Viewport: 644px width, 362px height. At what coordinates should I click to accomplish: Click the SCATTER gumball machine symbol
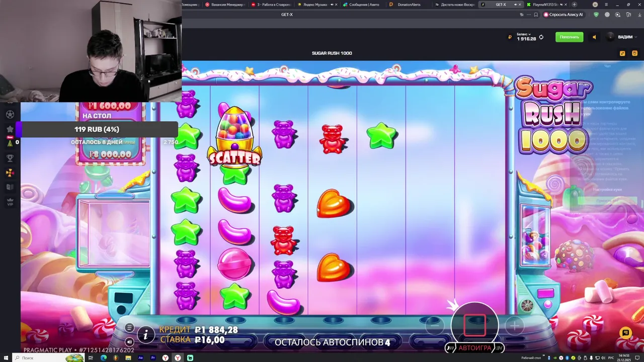pyautogui.click(x=234, y=137)
